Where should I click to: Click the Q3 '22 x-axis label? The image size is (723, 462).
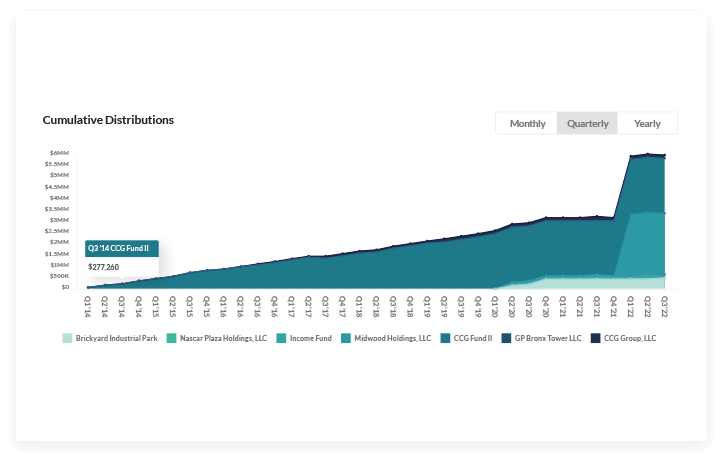point(664,303)
